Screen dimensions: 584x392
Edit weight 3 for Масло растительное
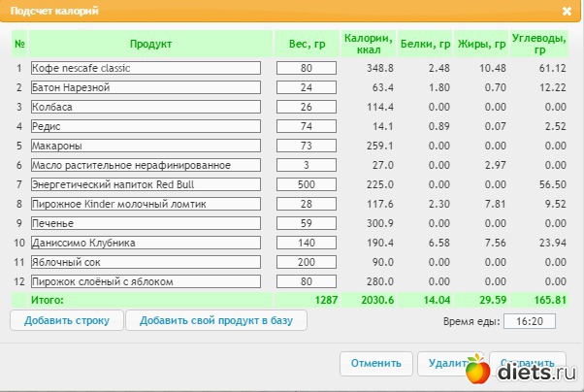[x=307, y=165]
